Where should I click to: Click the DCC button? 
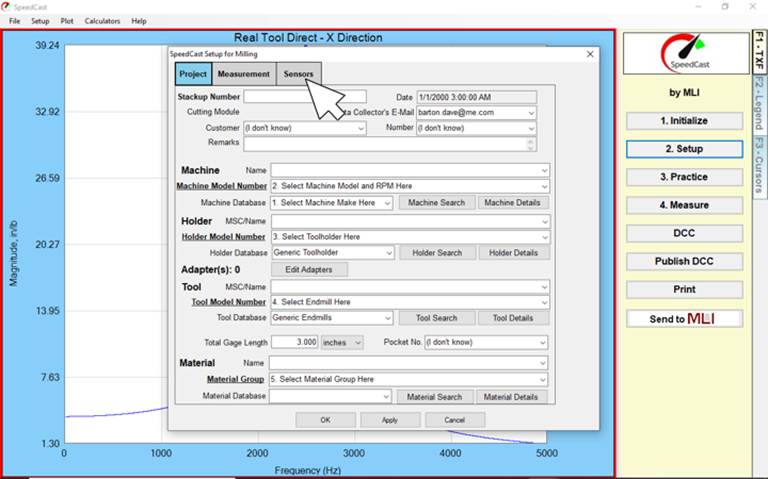[684, 233]
